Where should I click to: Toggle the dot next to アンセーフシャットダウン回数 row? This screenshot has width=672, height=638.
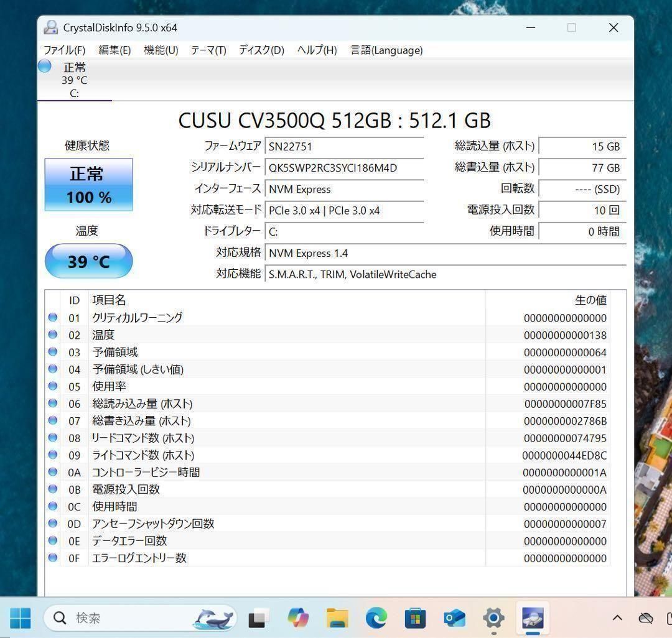click(x=52, y=524)
